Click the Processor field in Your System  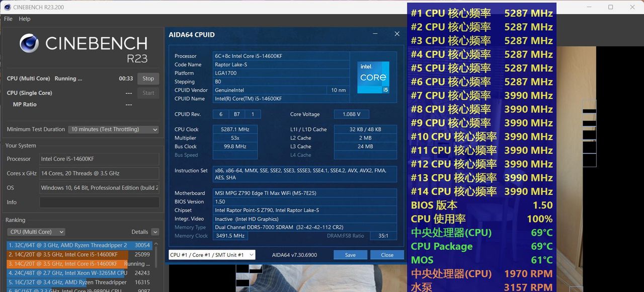pos(99,159)
